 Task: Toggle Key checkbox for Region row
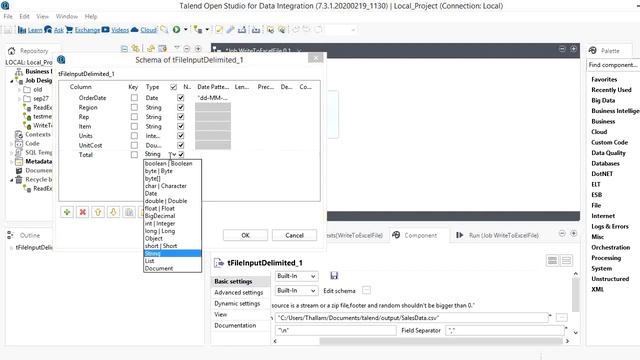point(134,107)
